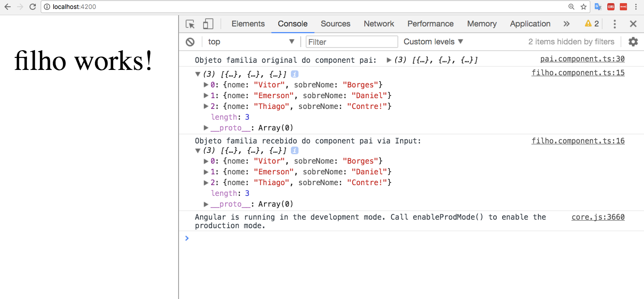Expand item 1 Emerson in second array

point(206,172)
